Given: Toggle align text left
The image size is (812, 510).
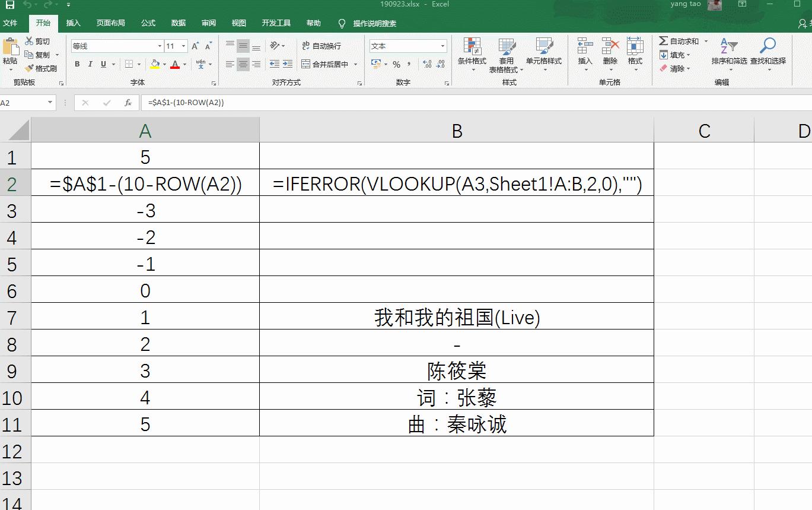Looking at the screenshot, I should click(230, 64).
